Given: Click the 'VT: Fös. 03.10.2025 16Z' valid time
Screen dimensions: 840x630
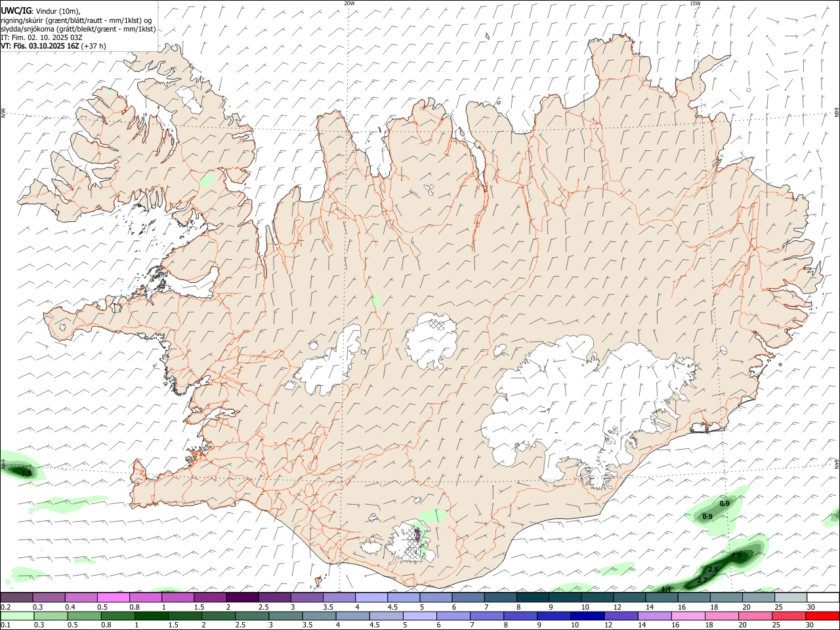Looking at the screenshot, I should click(40, 46).
